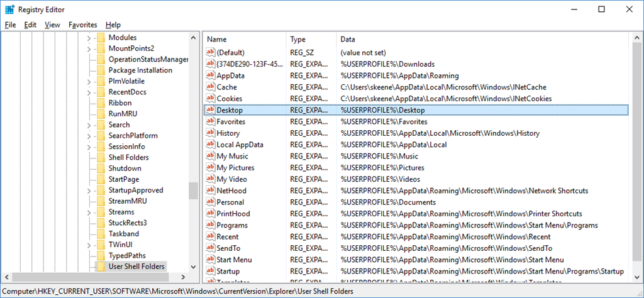Click the tree pane vertical scrollbar thumb
The width and height of the screenshot is (644, 298).
pyautogui.click(x=194, y=190)
